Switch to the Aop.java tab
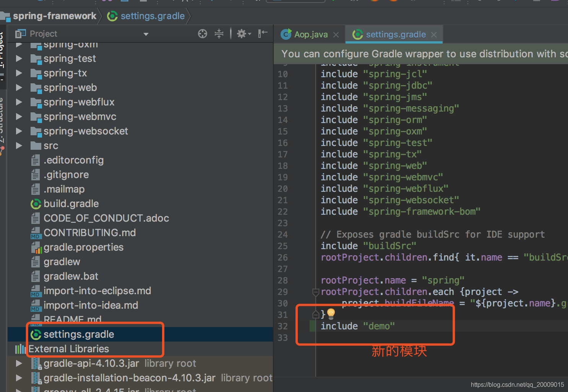 point(311,34)
